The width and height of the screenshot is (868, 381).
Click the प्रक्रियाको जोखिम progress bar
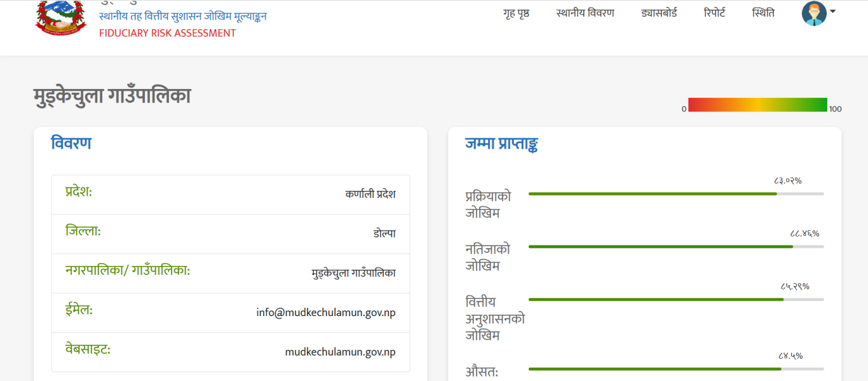pos(675,193)
